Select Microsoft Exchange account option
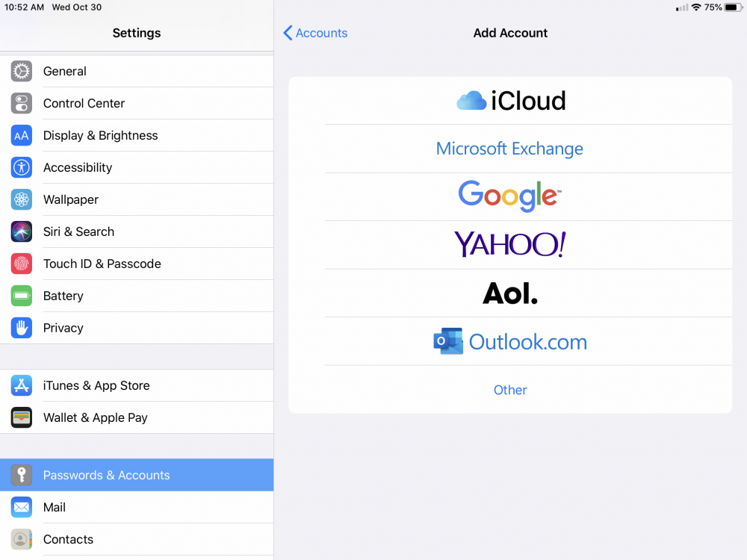The height and width of the screenshot is (560, 747). (x=510, y=149)
